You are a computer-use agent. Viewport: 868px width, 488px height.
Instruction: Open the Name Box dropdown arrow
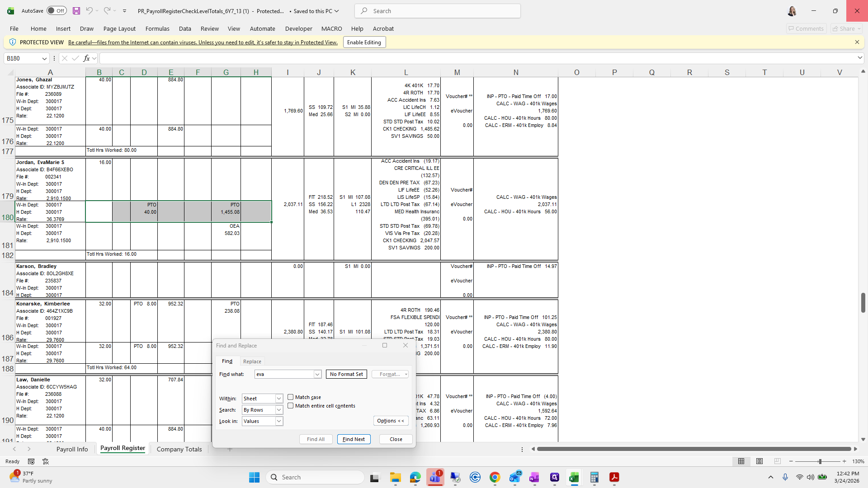[x=44, y=58]
